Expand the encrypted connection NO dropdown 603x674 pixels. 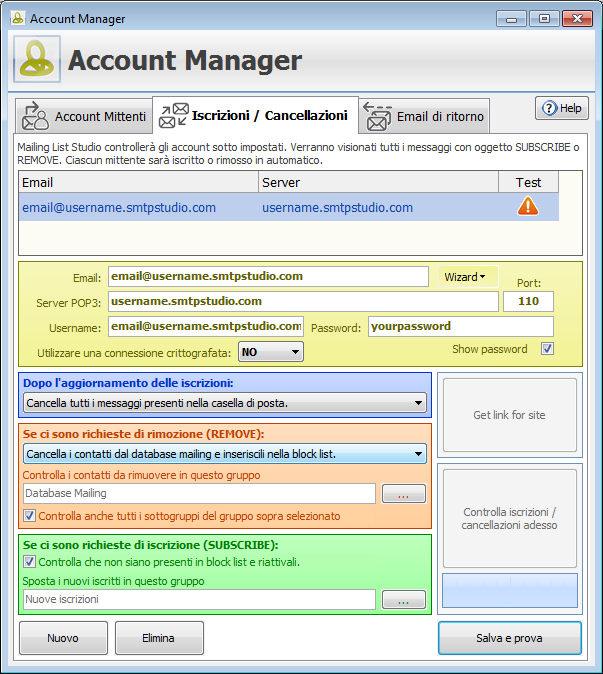[270, 352]
